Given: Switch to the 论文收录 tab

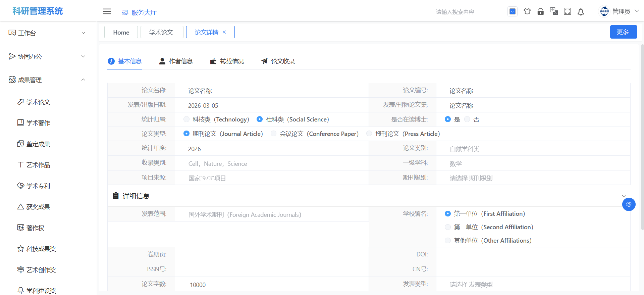Looking at the screenshot, I should tap(278, 61).
